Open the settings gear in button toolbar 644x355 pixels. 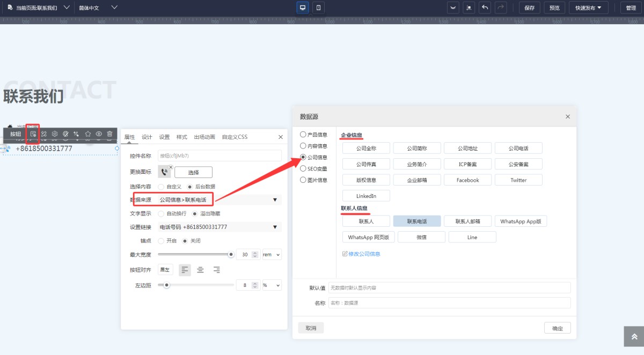point(55,134)
